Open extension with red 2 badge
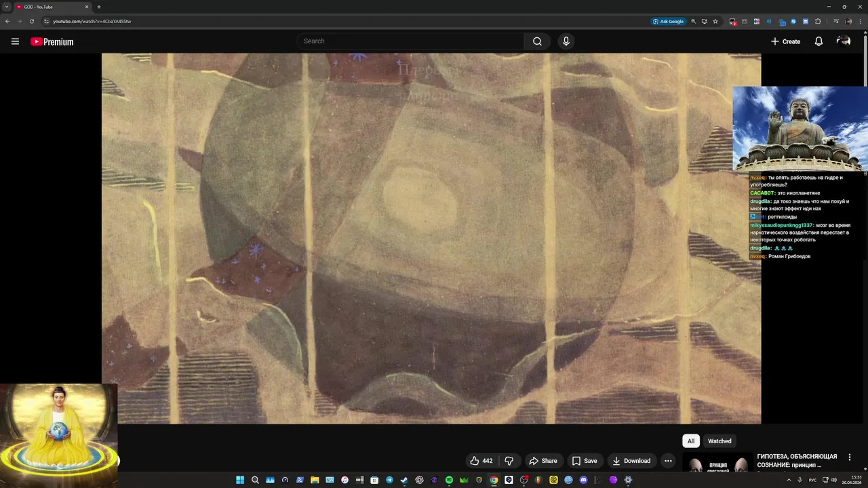Screen dimensions: 868x488 pos(733,22)
